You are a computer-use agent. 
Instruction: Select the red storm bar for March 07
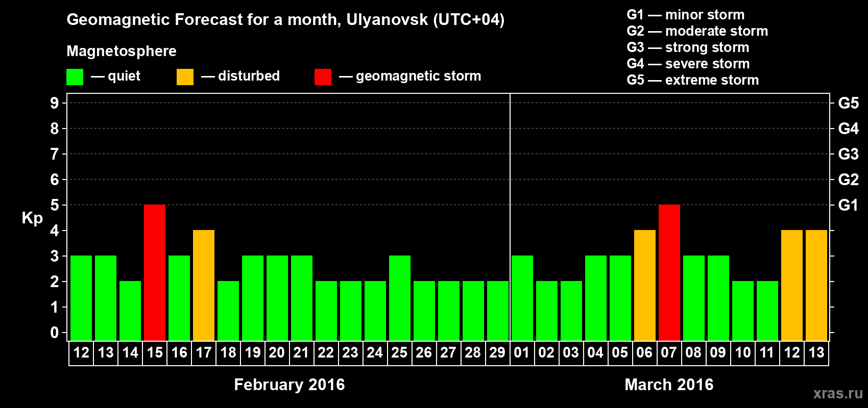click(669, 273)
